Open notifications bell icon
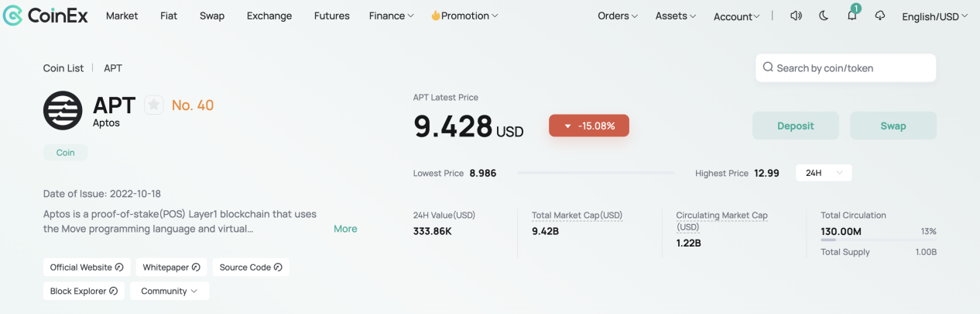980x314 pixels. tap(852, 15)
